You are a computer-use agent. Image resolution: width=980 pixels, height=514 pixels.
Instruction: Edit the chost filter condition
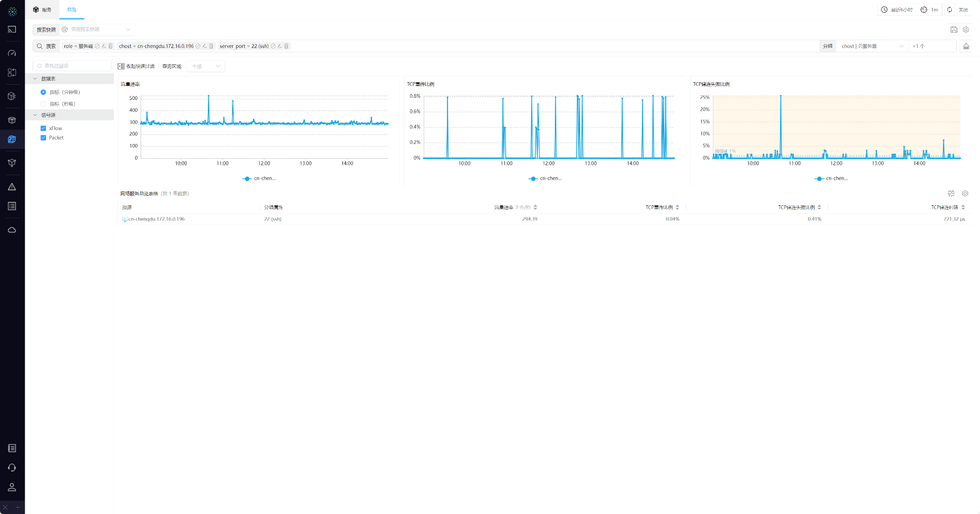coord(204,46)
